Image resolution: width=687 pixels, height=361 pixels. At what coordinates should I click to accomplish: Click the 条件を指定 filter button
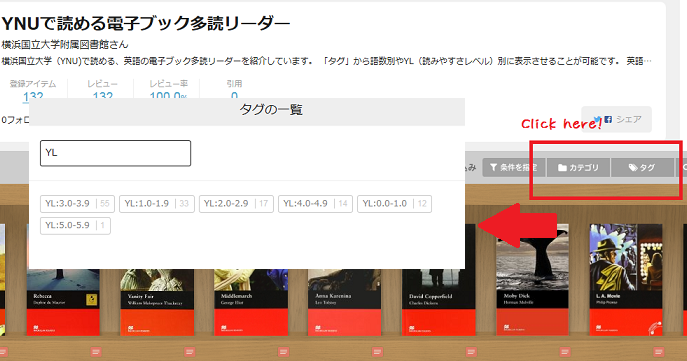coord(514,167)
